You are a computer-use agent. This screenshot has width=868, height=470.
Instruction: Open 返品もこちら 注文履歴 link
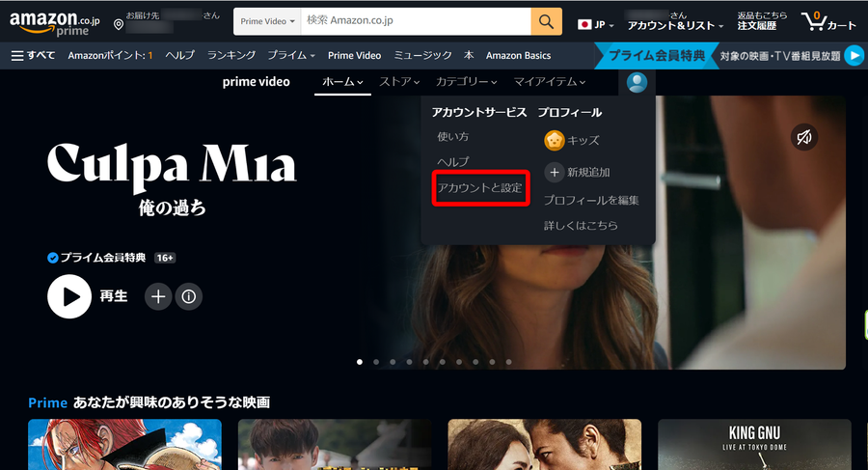pyautogui.click(x=762, y=21)
